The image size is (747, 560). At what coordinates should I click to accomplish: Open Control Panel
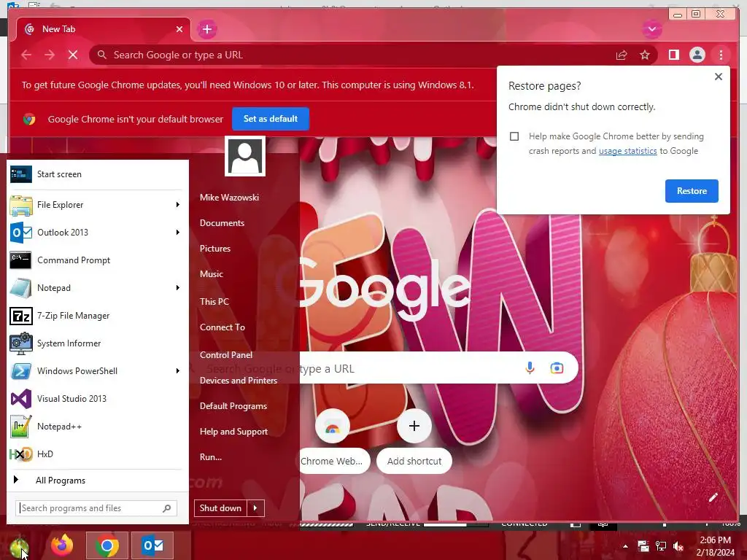coord(226,355)
